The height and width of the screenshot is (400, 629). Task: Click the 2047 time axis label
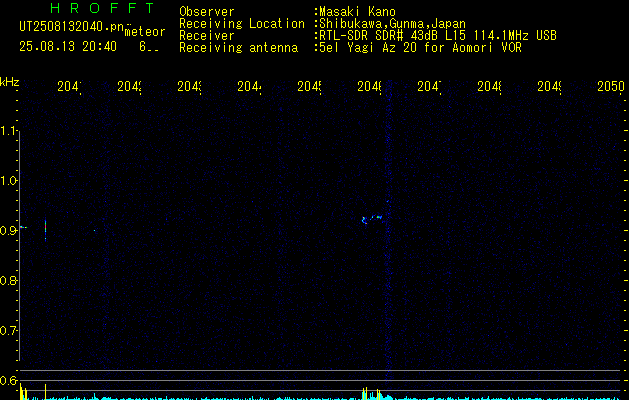430,86
